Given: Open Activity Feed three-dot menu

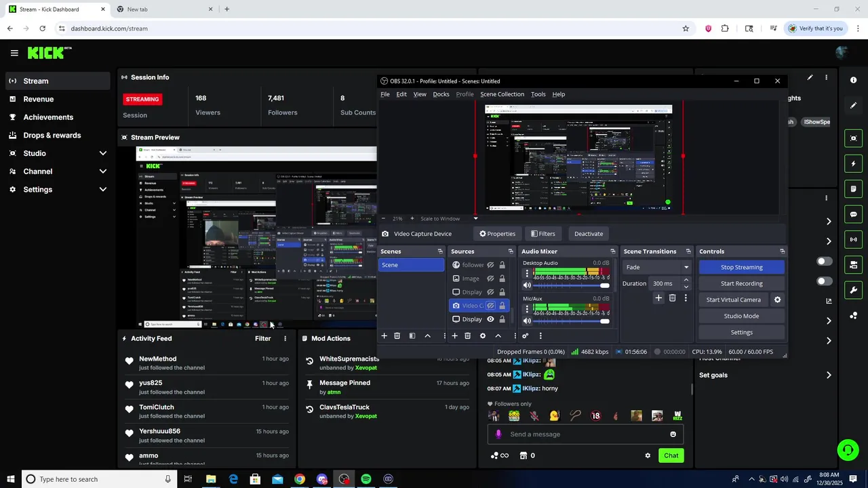Looking at the screenshot, I should (285, 338).
